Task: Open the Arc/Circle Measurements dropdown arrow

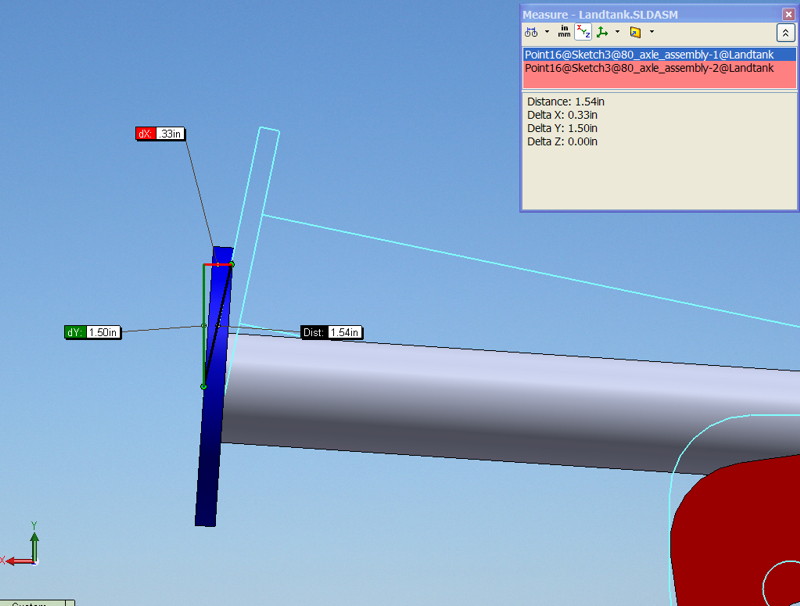Action: coord(547,32)
